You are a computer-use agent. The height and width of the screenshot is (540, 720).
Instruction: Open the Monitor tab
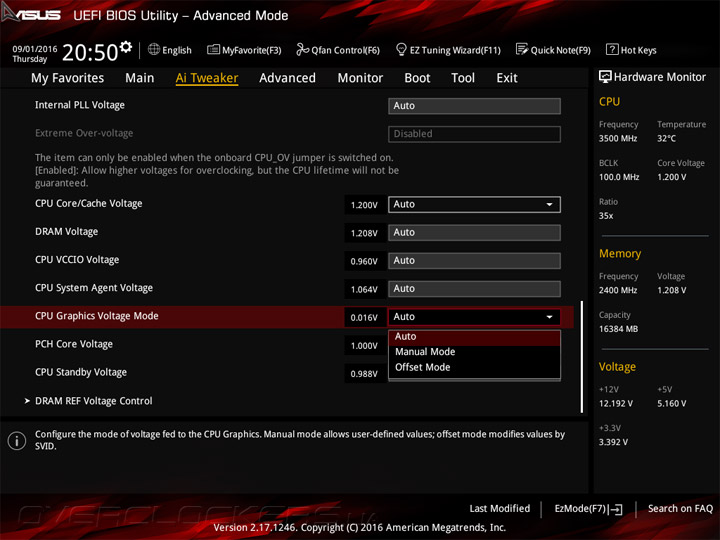[360, 78]
